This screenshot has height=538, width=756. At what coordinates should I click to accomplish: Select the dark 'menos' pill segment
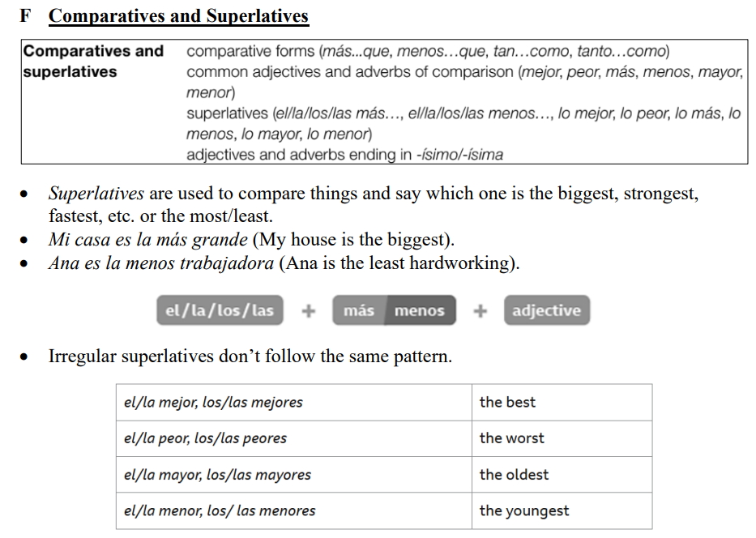tap(419, 311)
